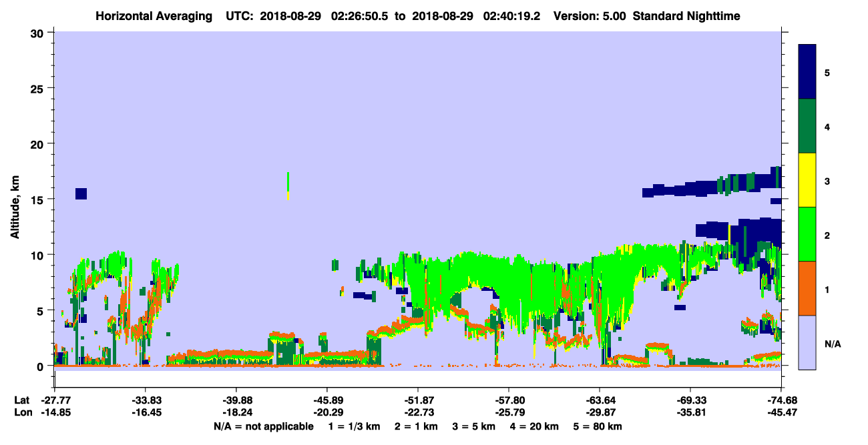868x445 pixels.
Task: Click the colorbar label 'N/A'
Action: (832, 344)
